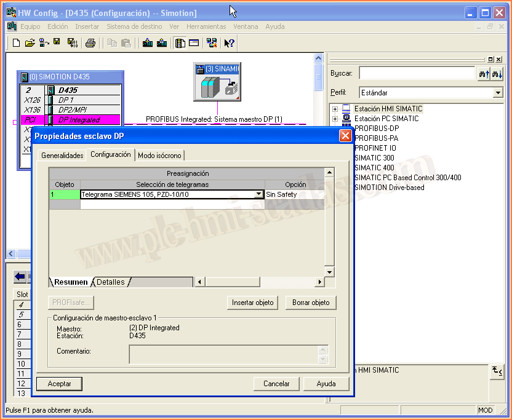Switch to the Modo isócrono tab
Screen dimensions: 512x420
click(160, 156)
